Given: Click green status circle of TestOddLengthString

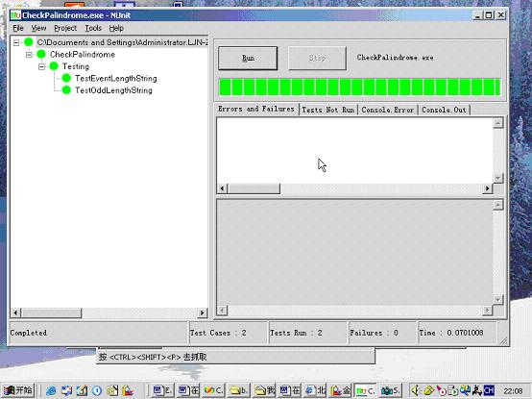Looking at the screenshot, I should tap(66, 90).
